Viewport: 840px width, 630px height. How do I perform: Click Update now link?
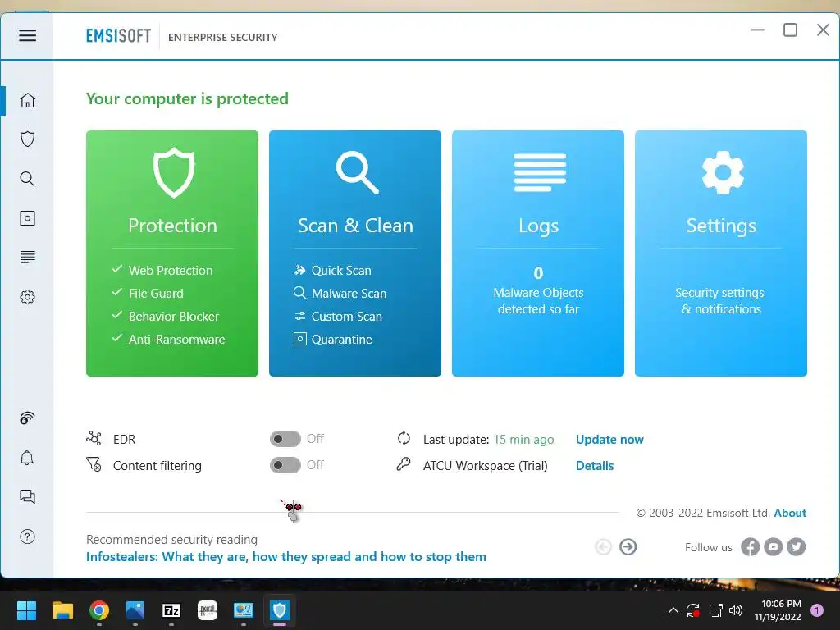pyautogui.click(x=609, y=440)
